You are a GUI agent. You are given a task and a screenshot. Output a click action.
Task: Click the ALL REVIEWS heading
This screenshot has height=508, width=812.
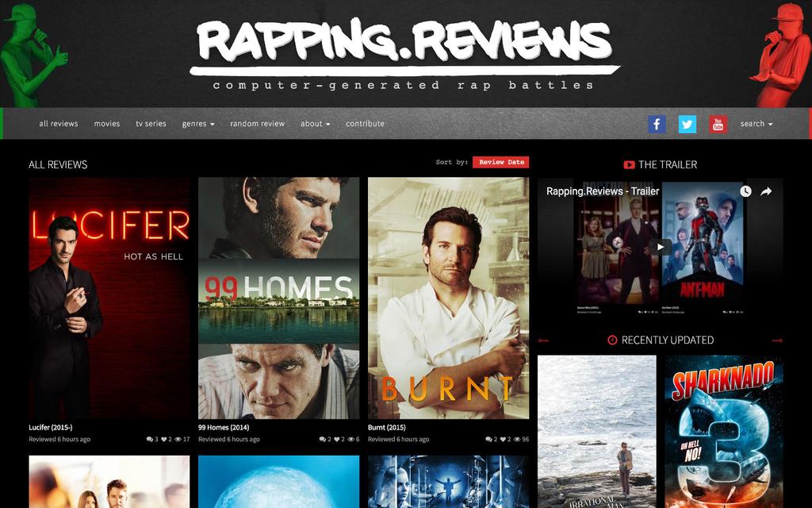click(x=58, y=165)
